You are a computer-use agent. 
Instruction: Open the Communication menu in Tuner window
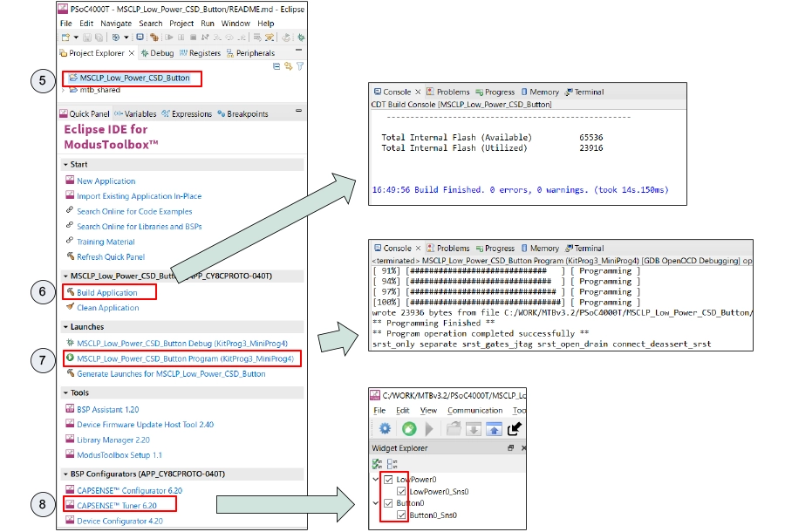[474, 411]
